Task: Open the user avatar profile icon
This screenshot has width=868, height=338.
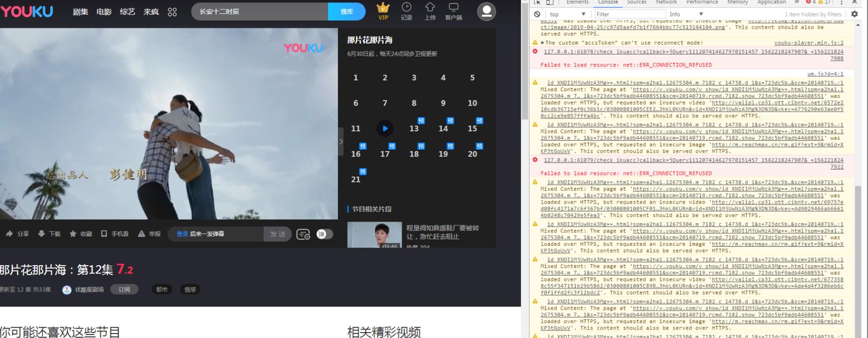Action: pyautogui.click(x=486, y=11)
